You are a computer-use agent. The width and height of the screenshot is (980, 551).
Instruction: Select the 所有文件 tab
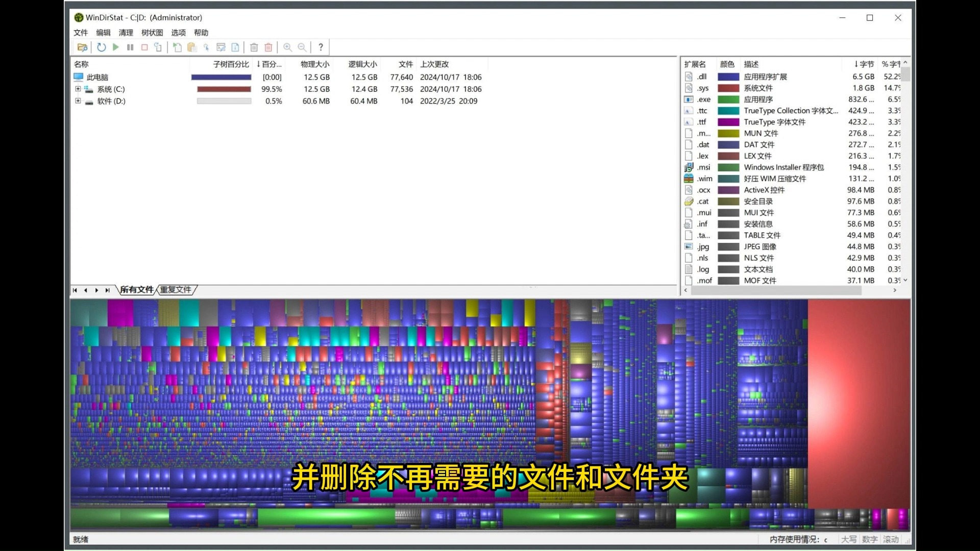click(137, 290)
